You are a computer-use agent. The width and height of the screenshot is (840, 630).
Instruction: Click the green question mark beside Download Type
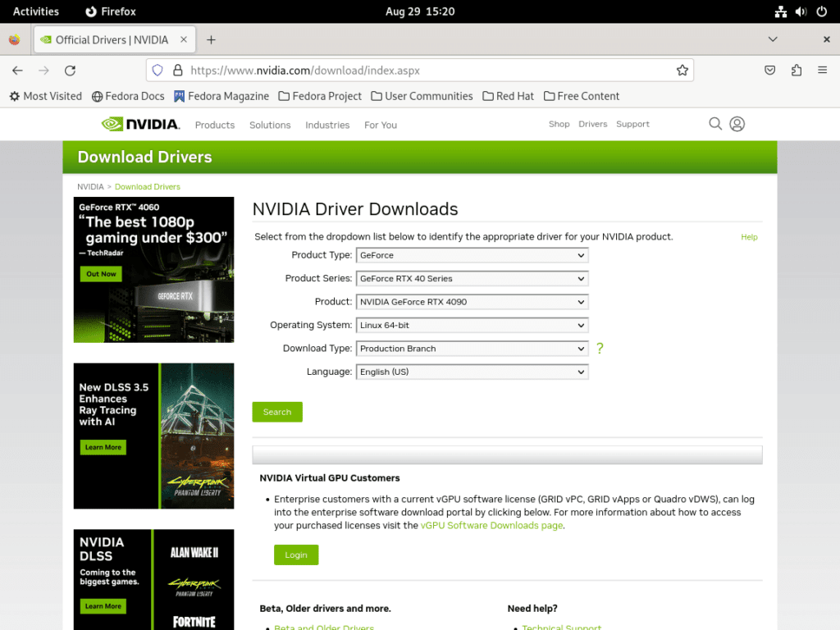click(600, 349)
